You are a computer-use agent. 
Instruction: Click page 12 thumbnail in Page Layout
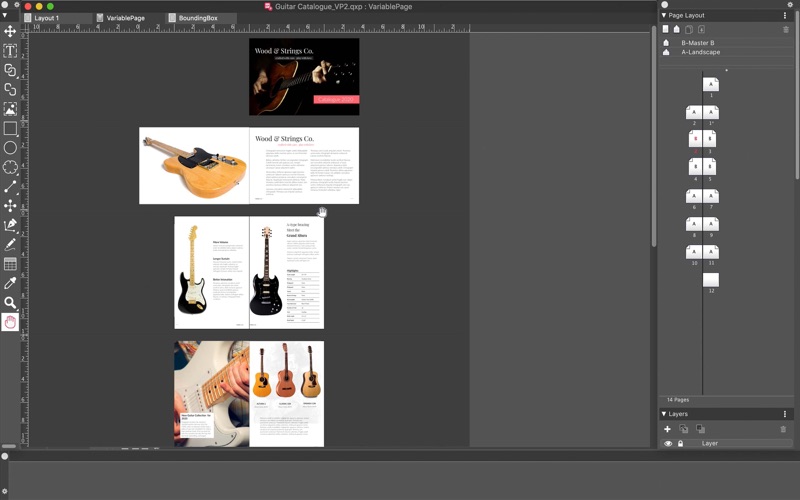click(x=710, y=280)
